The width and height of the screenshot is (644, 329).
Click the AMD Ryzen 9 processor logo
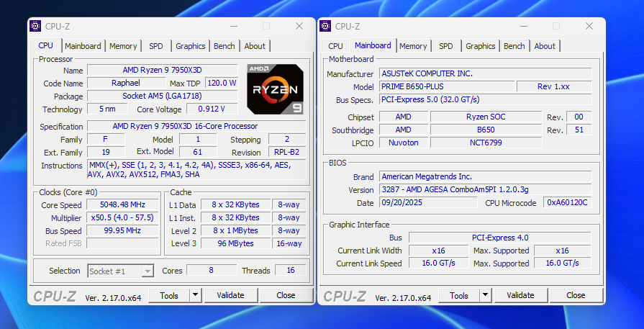coord(275,89)
